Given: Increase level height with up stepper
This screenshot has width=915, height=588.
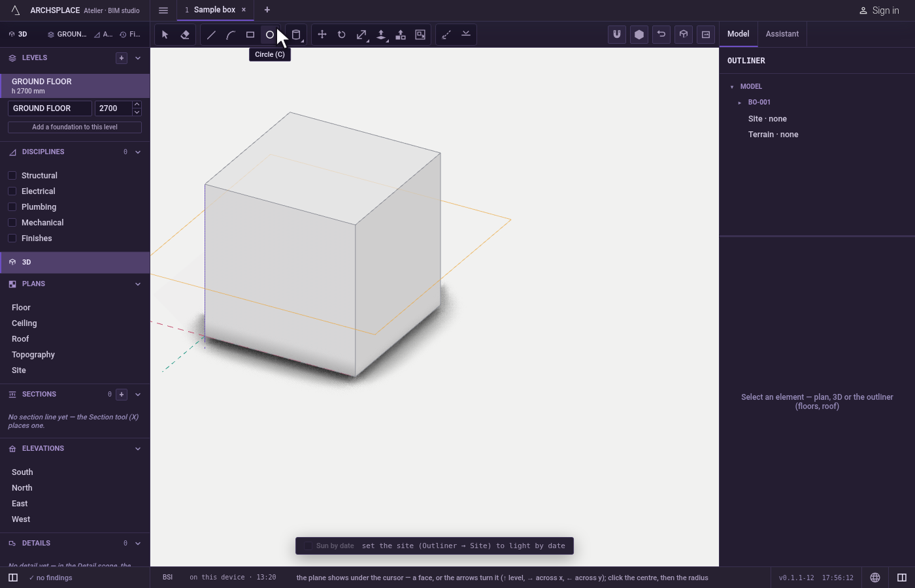Looking at the screenshot, I should (137, 105).
